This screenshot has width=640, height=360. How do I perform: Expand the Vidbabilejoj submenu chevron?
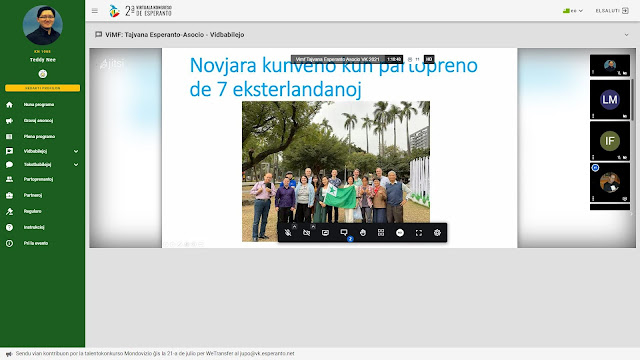[76, 151]
